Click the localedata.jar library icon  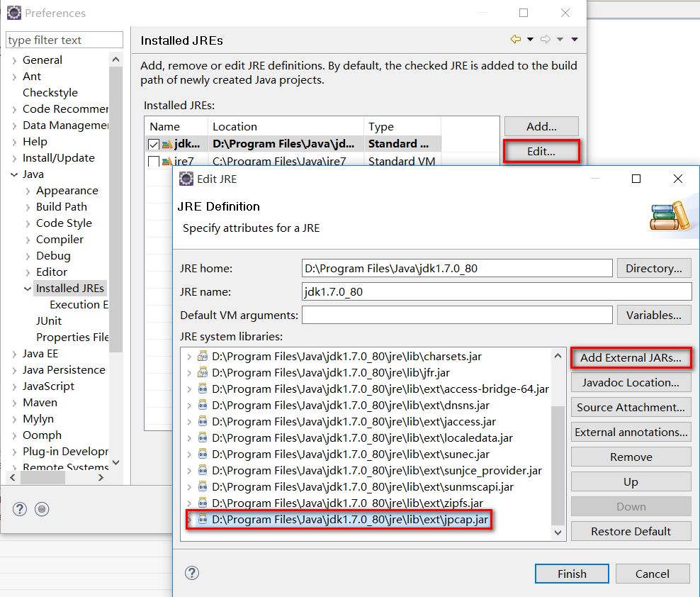pyautogui.click(x=203, y=437)
